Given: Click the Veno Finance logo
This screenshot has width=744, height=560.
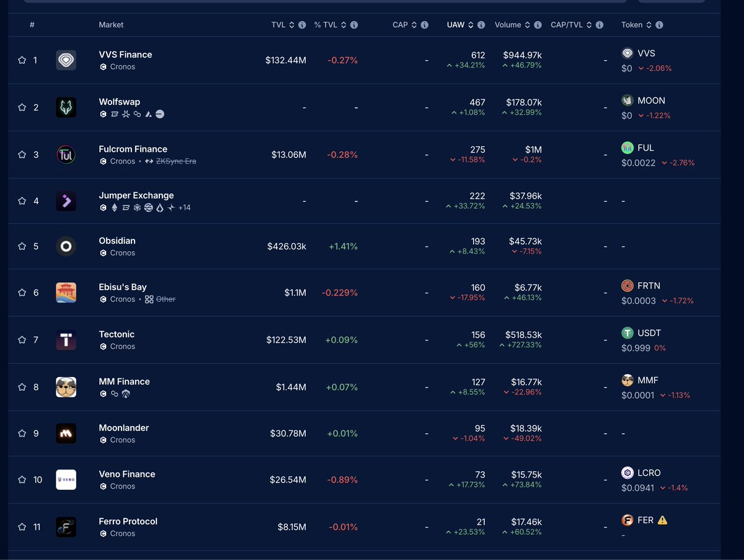Looking at the screenshot, I should click(66, 479).
